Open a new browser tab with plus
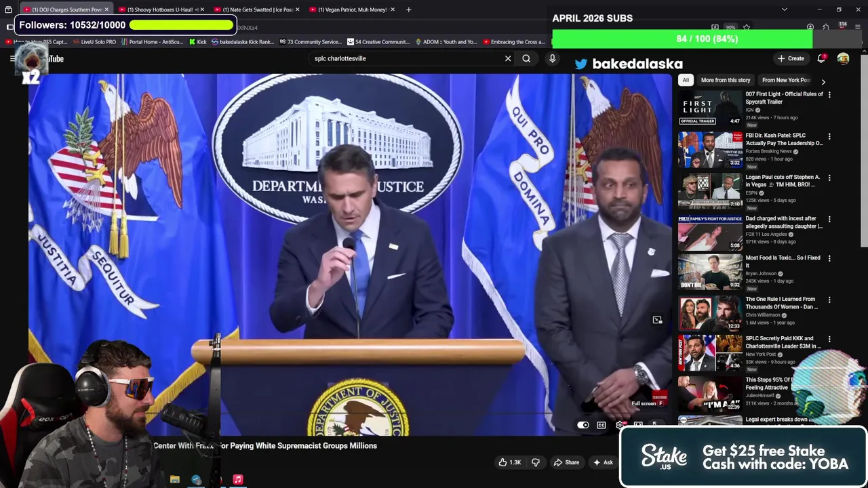 (408, 9)
